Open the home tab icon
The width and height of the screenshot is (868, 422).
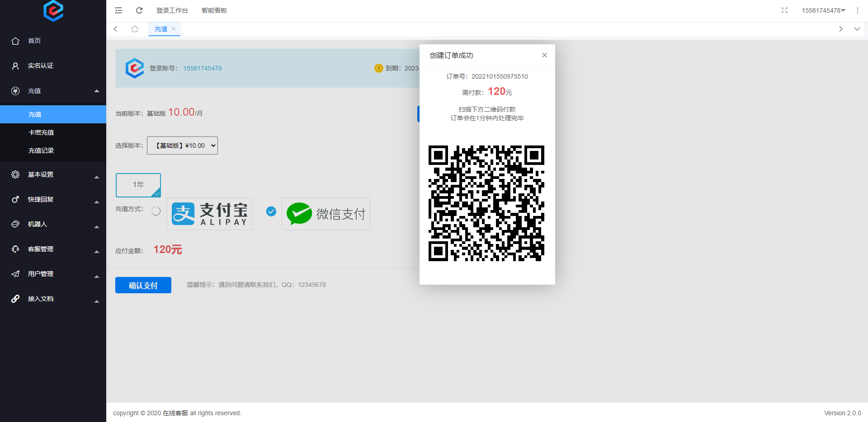(135, 29)
